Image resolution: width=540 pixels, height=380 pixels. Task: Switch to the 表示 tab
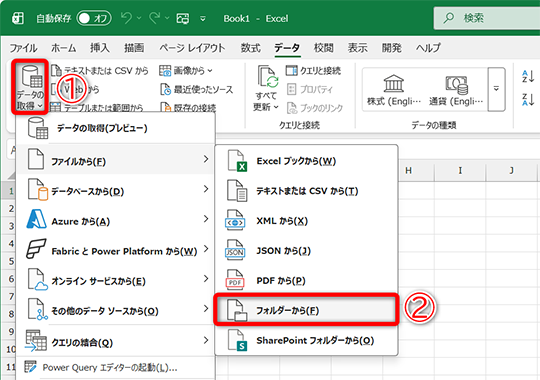point(357,48)
